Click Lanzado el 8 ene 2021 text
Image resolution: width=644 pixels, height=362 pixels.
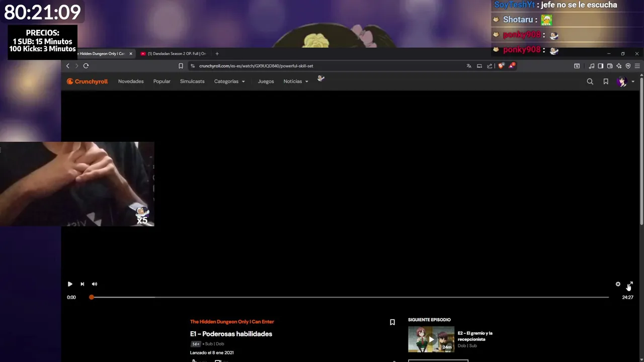(212, 353)
